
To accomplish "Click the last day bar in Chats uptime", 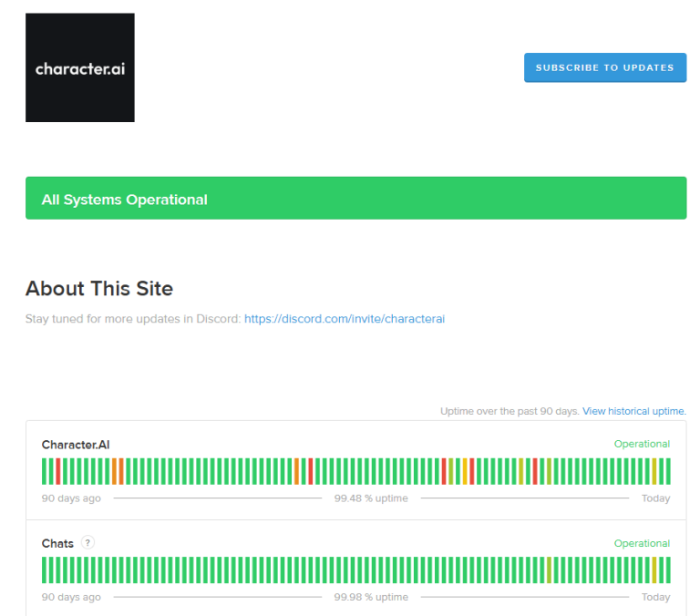I will point(668,570).
